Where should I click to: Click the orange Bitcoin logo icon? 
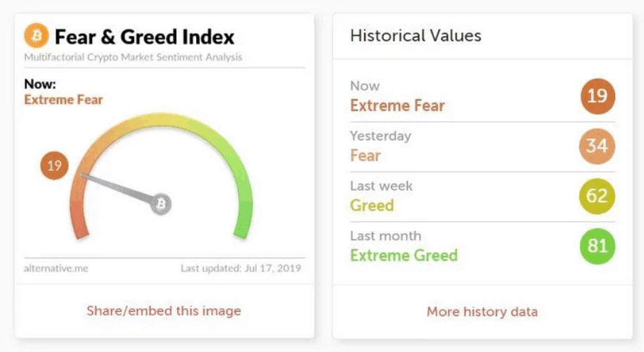point(37,35)
